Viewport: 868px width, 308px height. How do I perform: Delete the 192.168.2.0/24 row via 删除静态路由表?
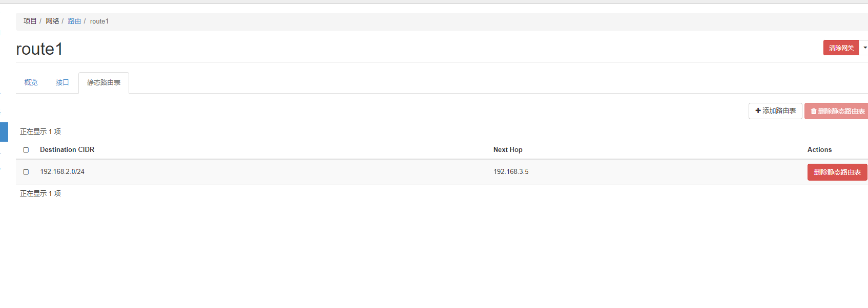tap(837, 172)
